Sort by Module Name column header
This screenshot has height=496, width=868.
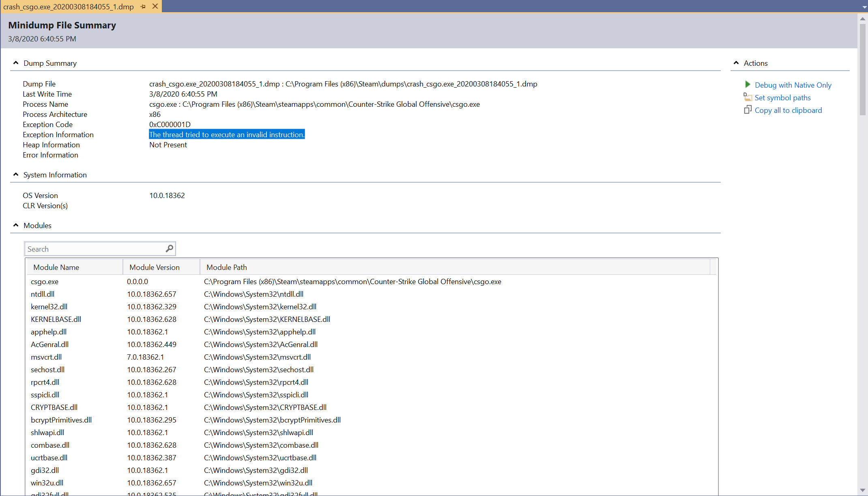[75, 267]
